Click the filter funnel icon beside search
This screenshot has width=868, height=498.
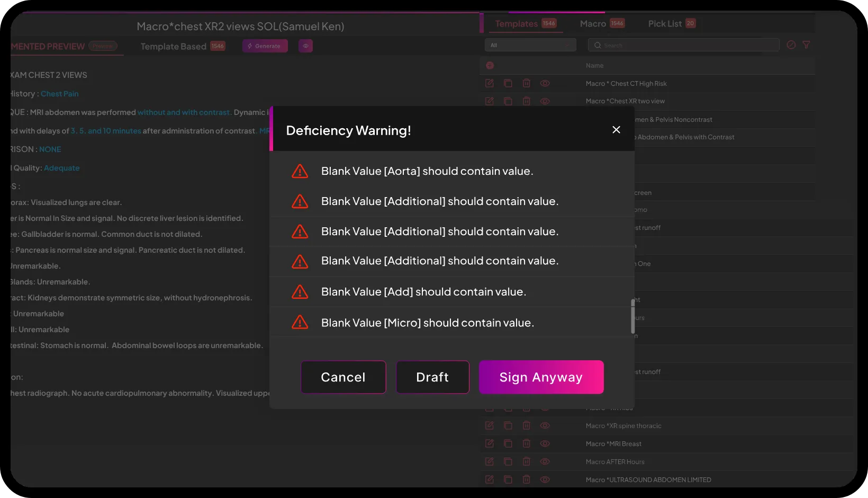pos(806,45)
